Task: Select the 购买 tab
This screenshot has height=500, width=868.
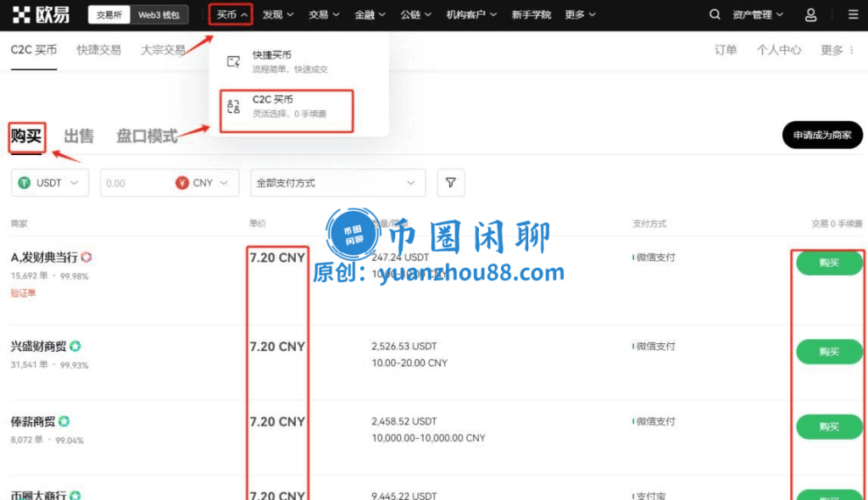Action: [x=26, y=136]
